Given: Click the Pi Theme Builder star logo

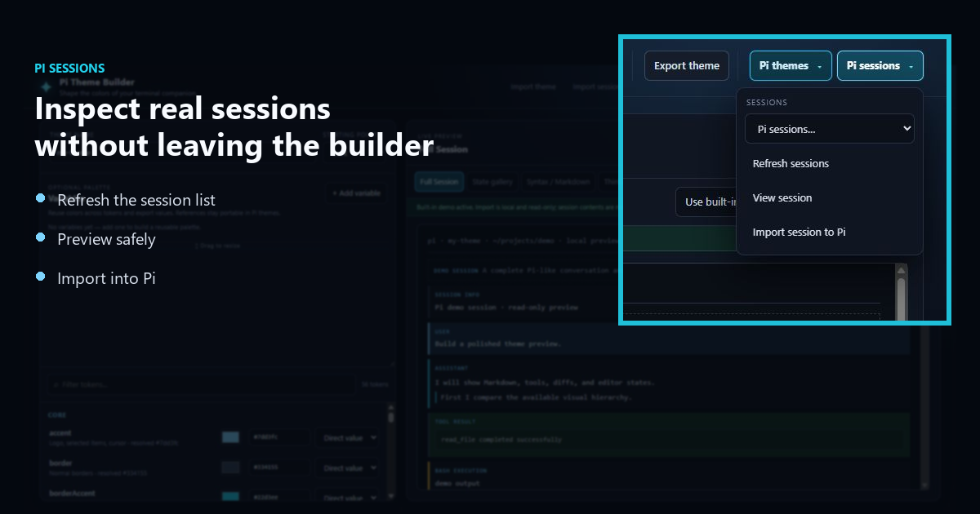Looking at the screenshot, I should point(46,86).
